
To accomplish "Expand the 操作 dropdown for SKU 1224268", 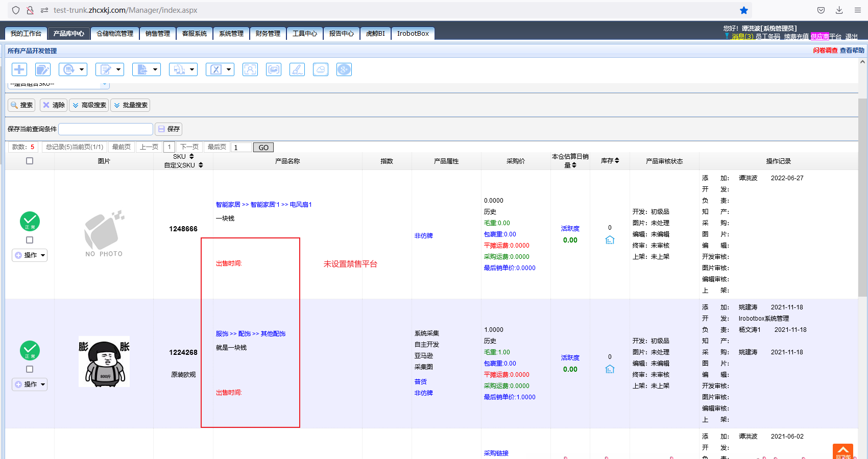I will click(30, 384).
